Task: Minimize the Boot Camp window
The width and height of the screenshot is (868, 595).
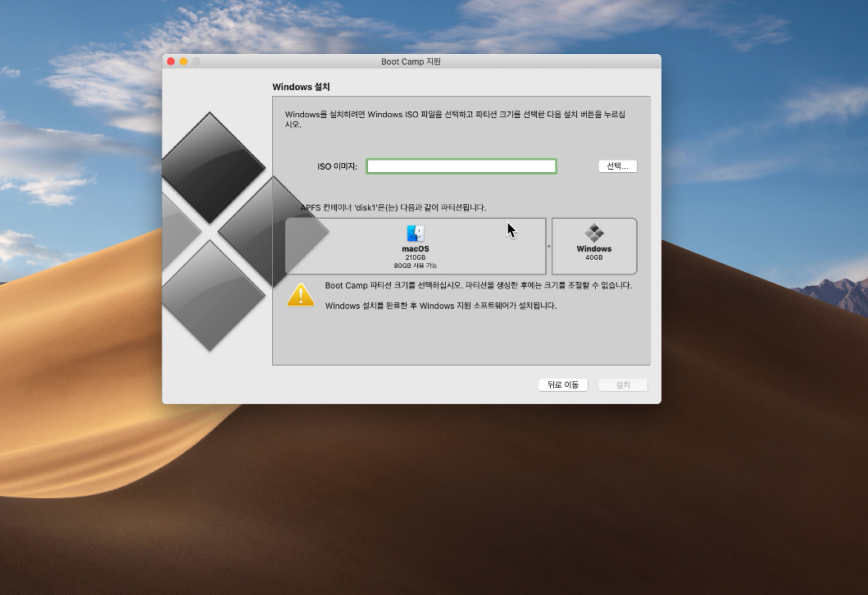Action: (x=184, y=61)
